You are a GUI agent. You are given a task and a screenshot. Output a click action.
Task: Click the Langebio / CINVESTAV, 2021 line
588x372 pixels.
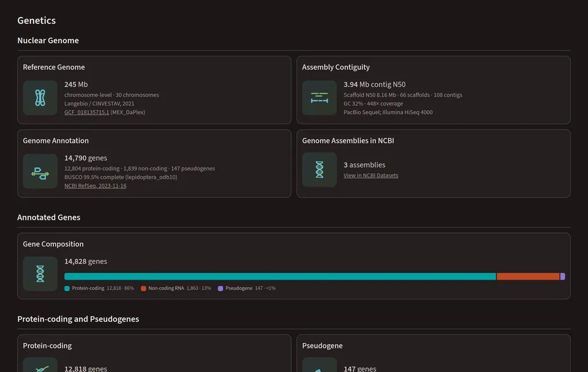pyautogui.click(x=99, y=103)
